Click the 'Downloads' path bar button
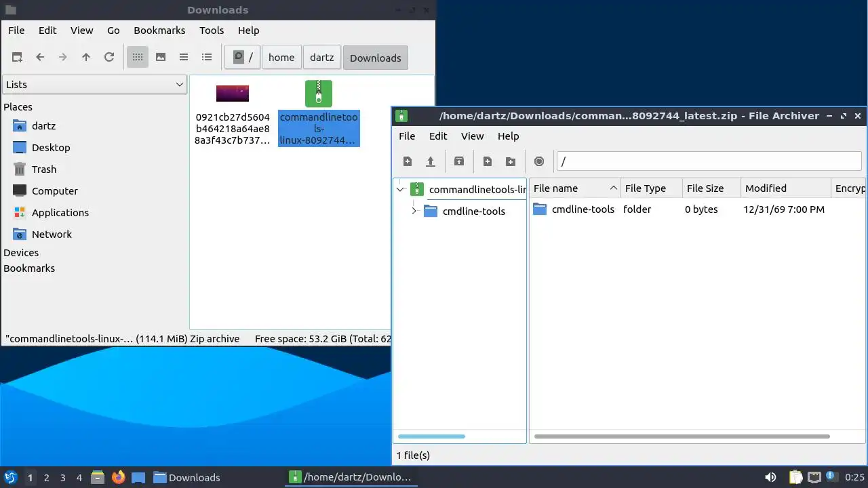Viewport: 868px width, 488px height. click(376, 58)
